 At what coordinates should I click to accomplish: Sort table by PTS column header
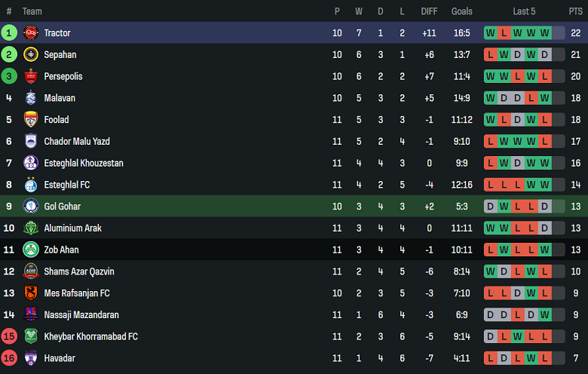576,11
